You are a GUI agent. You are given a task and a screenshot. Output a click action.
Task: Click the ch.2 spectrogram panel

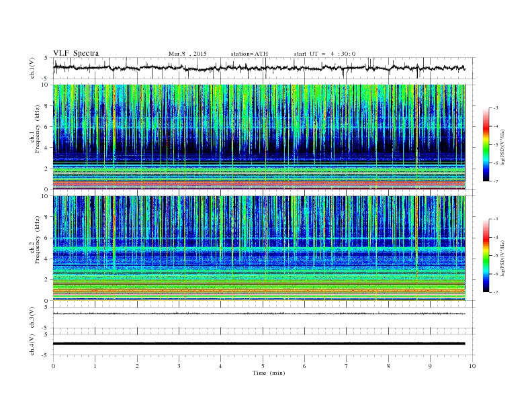(x=259, y=248)
